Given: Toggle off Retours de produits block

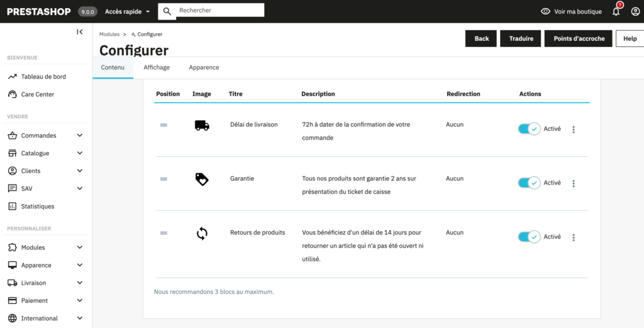Looking at the screenshot, I should pos(529,237).
